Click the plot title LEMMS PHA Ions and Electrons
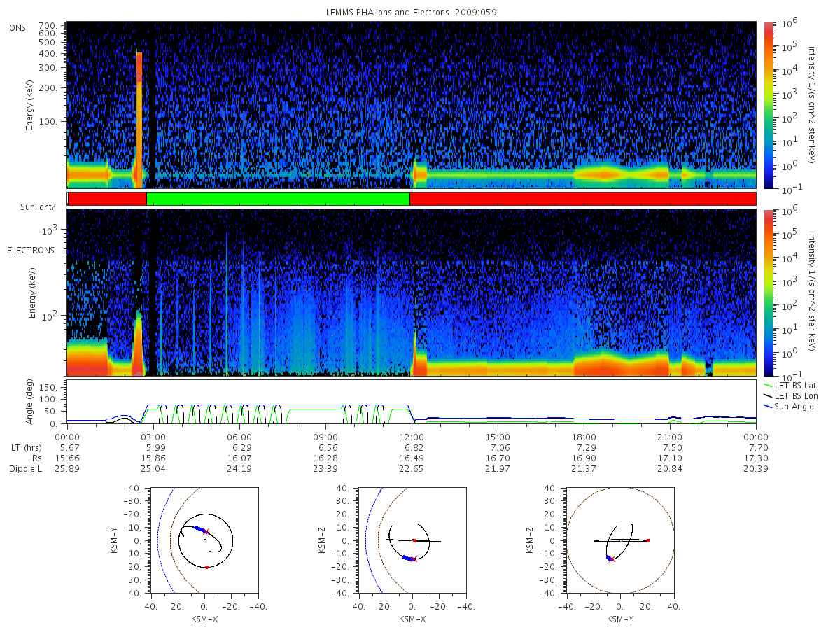Viewport: 840px width, 630px height. tap(411, 13)
